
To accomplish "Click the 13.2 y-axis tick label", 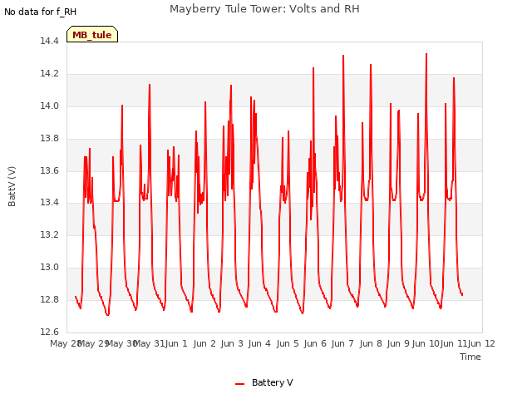I will (x=49, y=234).
